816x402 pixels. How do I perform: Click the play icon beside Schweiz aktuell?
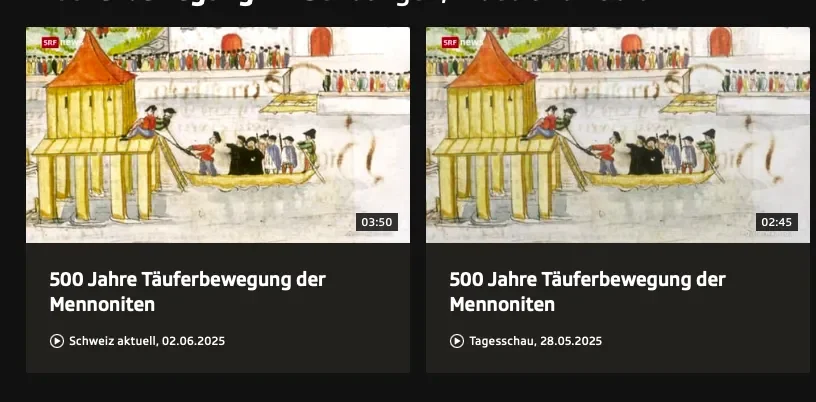pyautogui.click(x=57, y=341)
